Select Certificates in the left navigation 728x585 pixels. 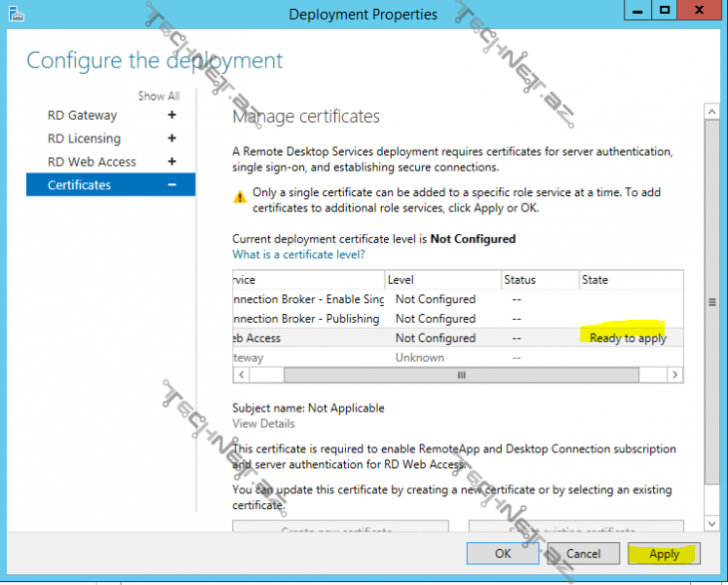[x=80, y=185]
